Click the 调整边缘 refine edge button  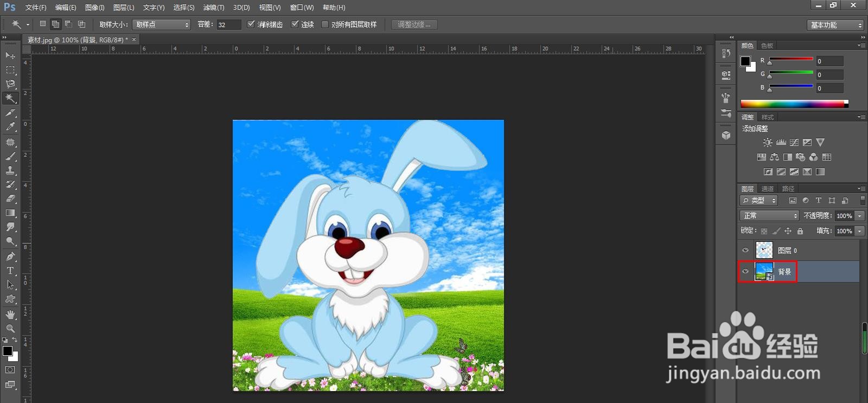[x=414, y=24]
